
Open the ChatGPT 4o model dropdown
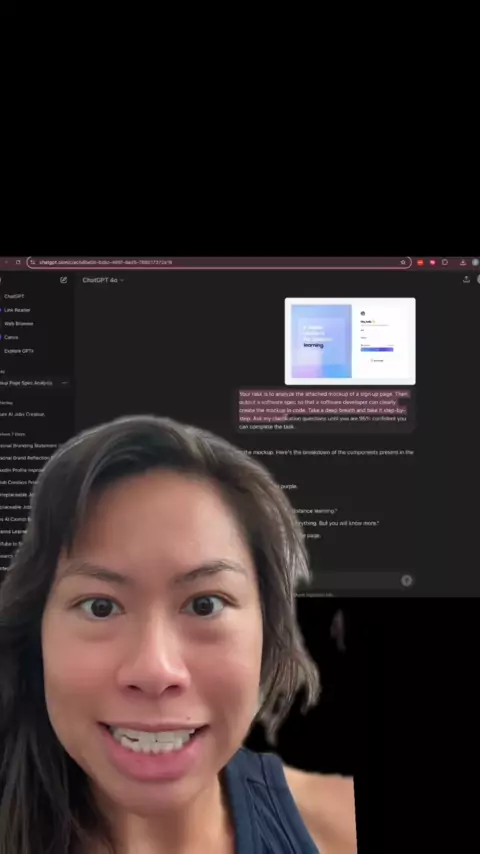(103, 280)
